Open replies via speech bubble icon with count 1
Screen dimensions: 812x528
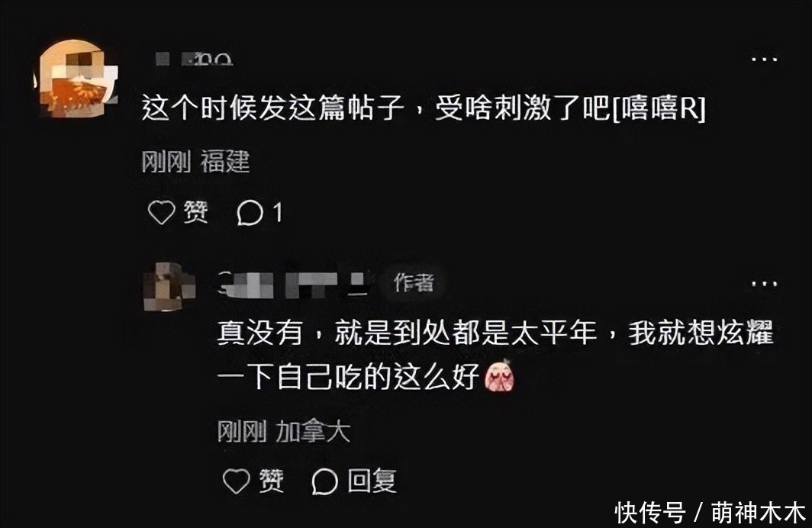(250, 213)
